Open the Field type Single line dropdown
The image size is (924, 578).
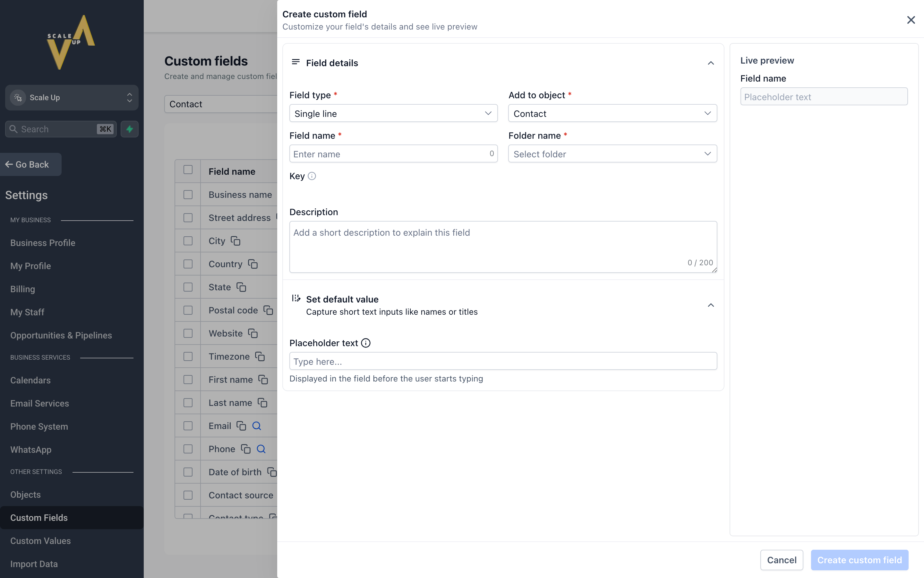[393, 114]
